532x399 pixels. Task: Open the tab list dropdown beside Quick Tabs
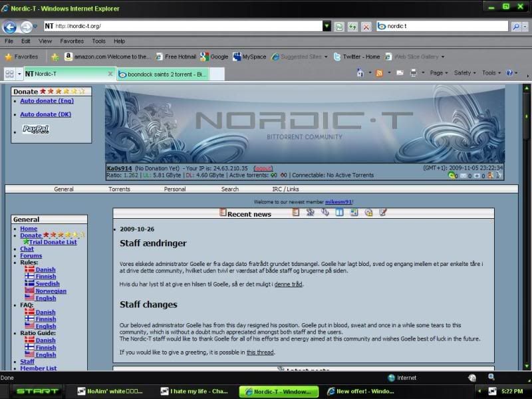coord(19,74)
